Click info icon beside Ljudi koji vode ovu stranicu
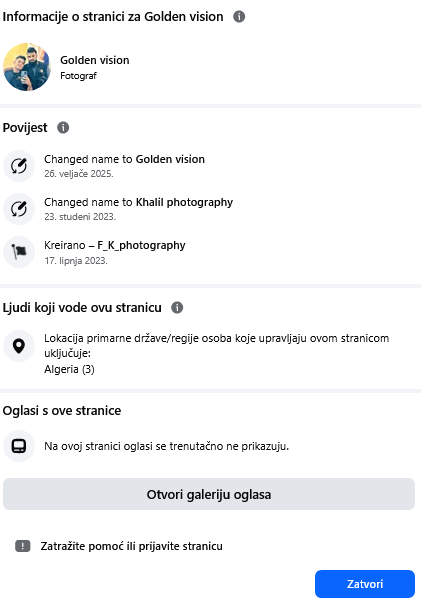 (x=177, y=307)
